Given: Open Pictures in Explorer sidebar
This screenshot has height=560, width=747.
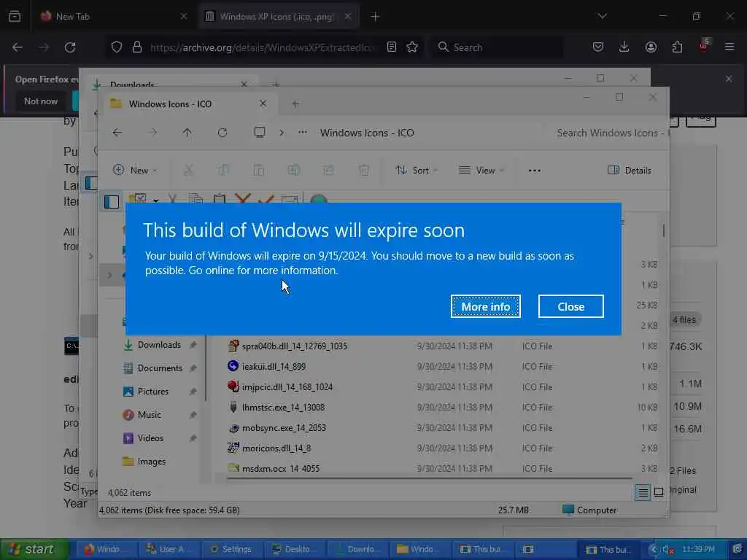Looking at the screenshot, I should 153,392.
